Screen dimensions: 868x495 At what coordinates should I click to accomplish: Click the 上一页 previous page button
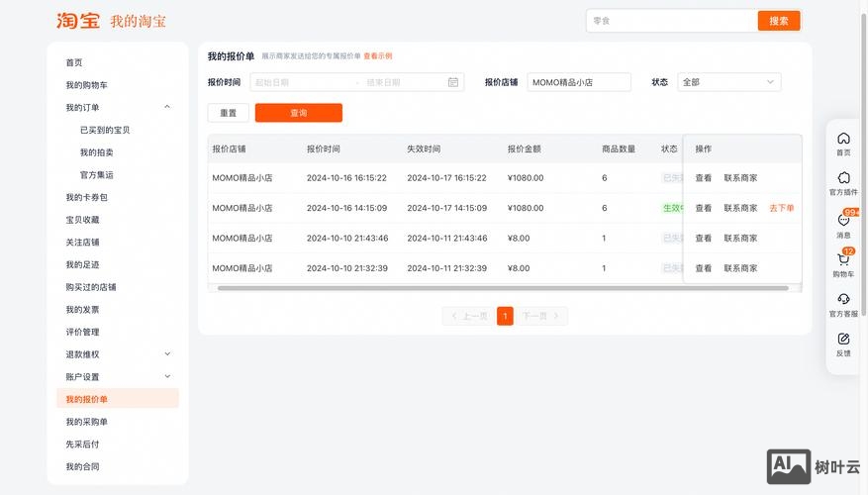coord(468,316)
